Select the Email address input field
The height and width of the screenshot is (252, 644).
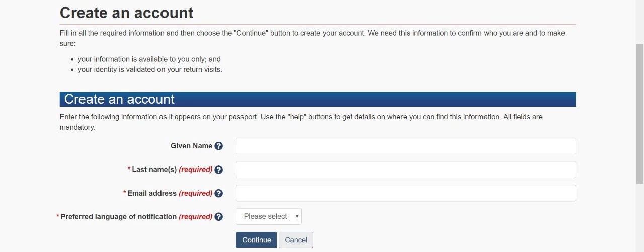(x=406, y=193)
